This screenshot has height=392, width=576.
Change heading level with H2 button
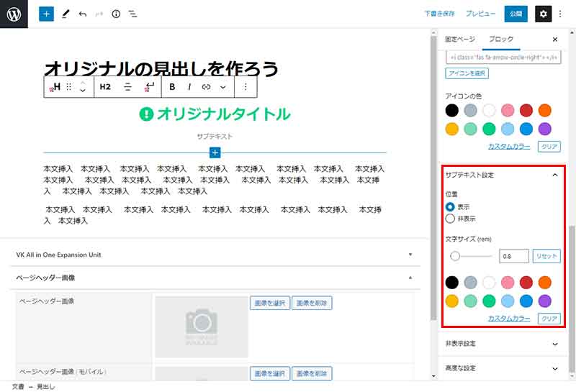click(x=105, y=87)
